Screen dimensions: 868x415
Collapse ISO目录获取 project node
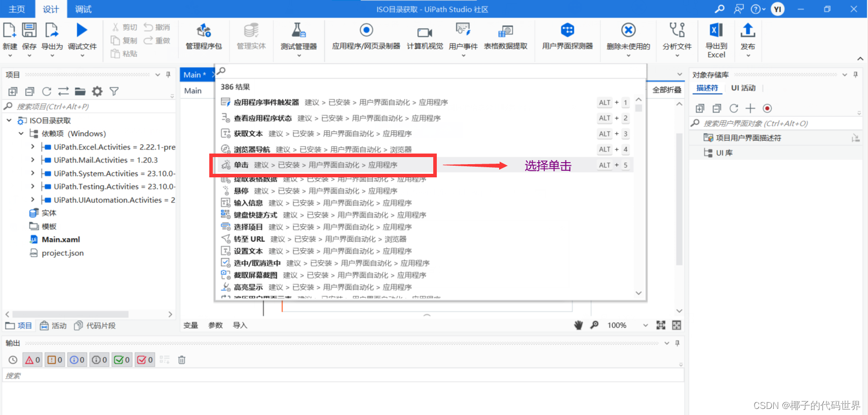pos(9,120)
